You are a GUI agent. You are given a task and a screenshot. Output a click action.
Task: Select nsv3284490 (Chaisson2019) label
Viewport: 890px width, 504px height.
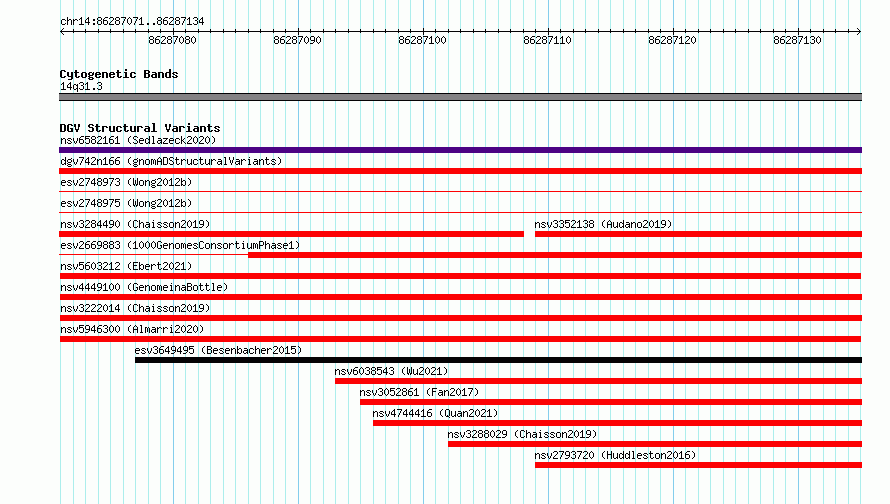pos(135,224)
